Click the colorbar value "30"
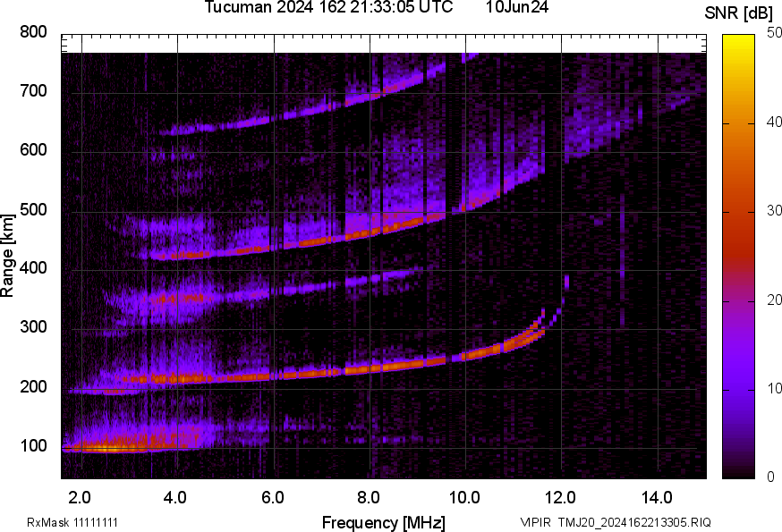782x532 pixels. point(775,211)
